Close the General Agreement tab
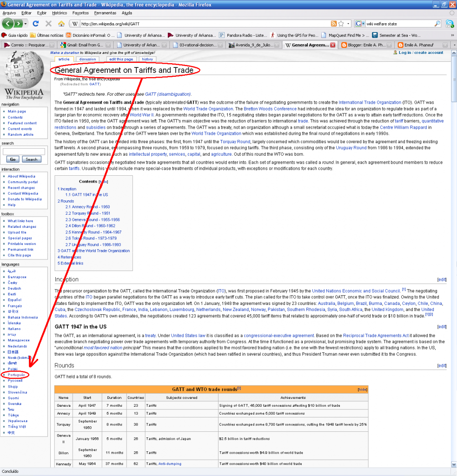Image resolution: width=457 pixels, height=476 pixels. pos(332,45)
